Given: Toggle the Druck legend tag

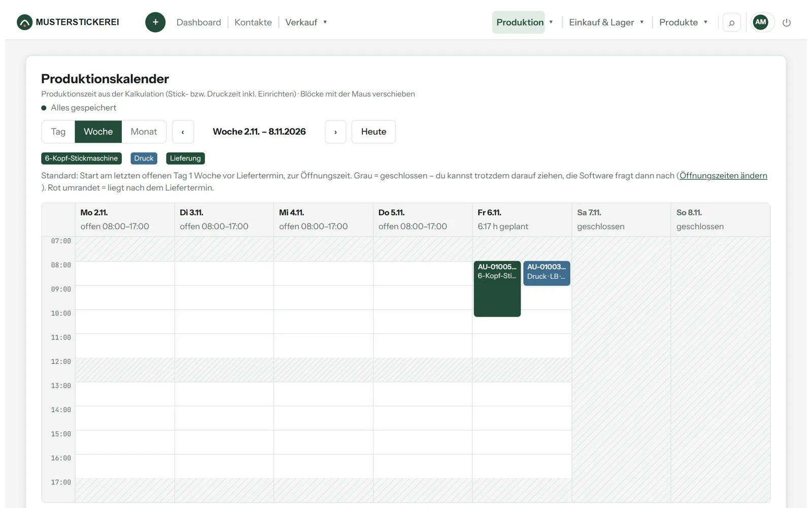Looking at the screenshot, I should [x=144, y=158].
